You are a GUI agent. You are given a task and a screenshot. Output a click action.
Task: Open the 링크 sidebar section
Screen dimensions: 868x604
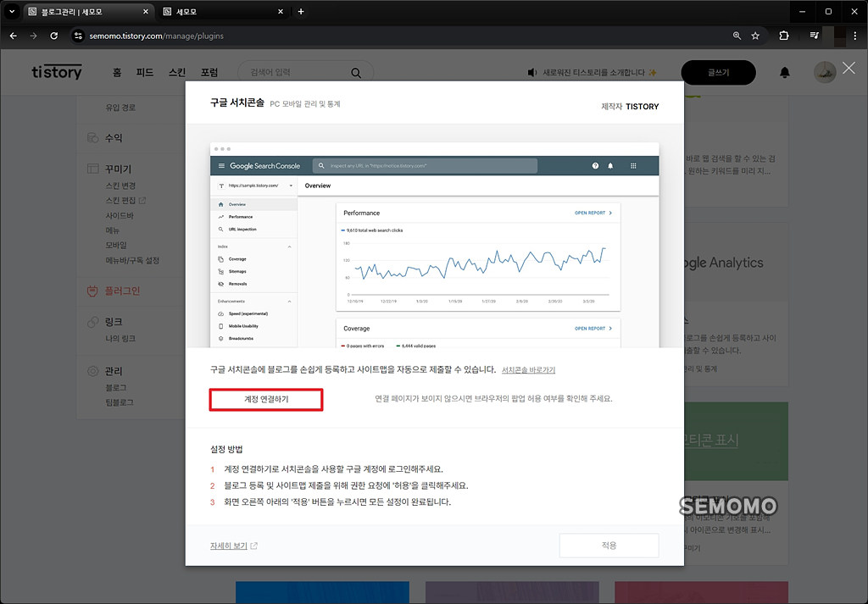click(114, 321)
